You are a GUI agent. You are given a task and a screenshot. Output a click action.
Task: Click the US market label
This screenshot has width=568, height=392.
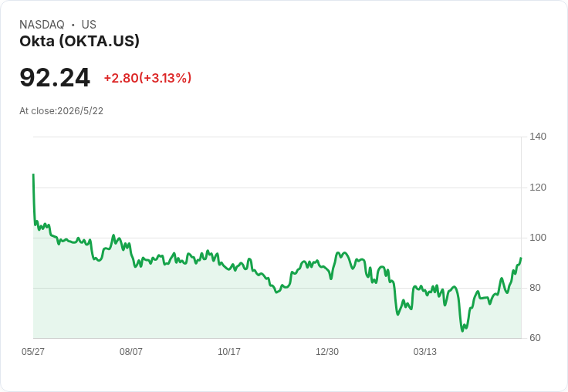tap(89, 25)
